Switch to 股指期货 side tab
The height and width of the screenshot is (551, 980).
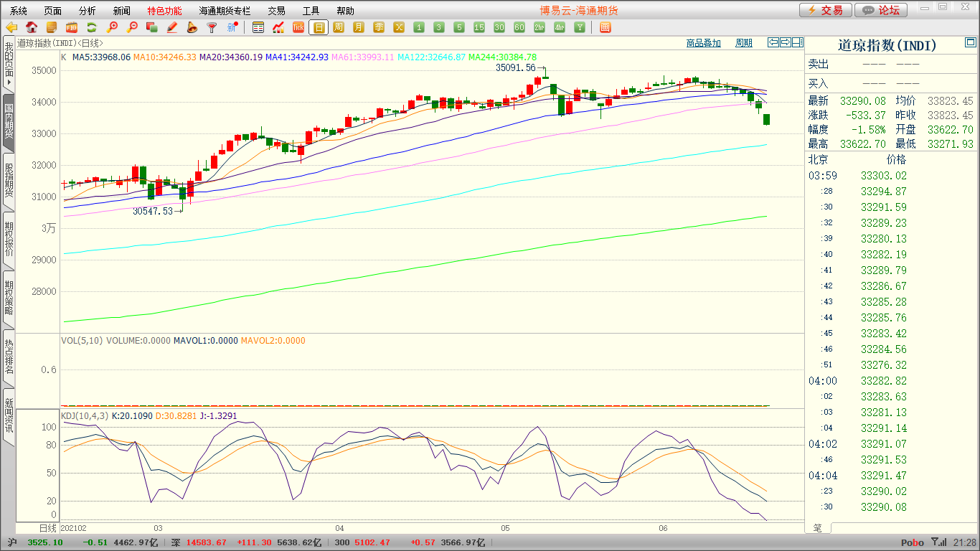click(9, 180)
